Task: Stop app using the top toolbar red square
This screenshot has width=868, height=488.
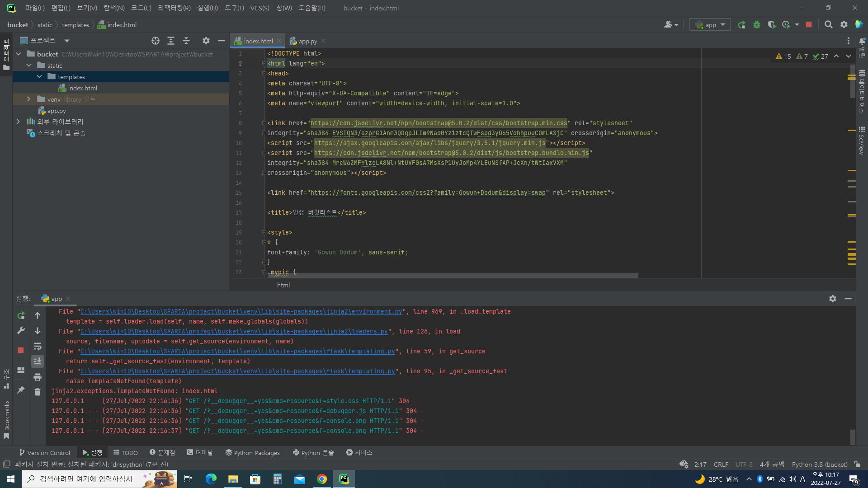Action: 809,25
